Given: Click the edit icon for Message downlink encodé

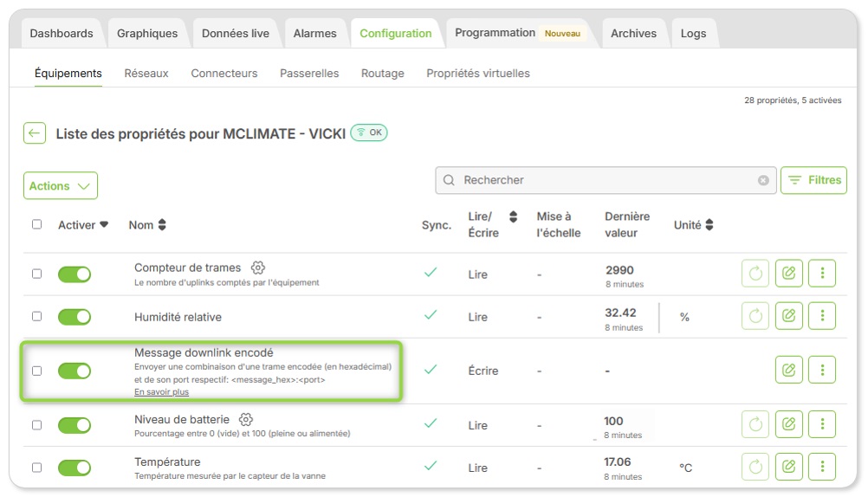Looking at the screenshot, I should 789,370.
